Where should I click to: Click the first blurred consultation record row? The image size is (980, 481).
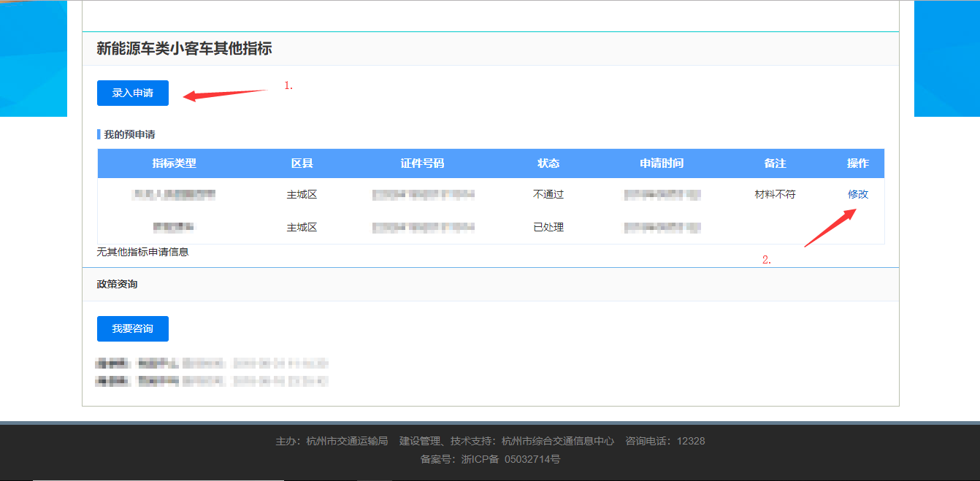212,363
